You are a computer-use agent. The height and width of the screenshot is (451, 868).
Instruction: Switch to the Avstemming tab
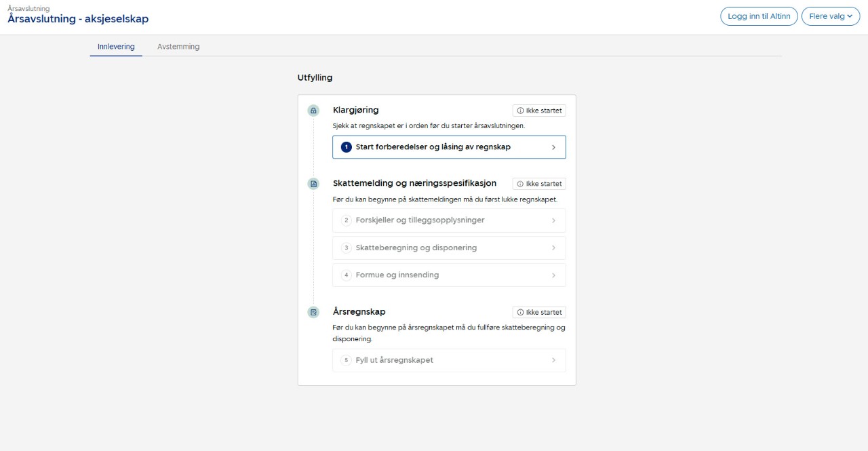click(x=178, y=47)
